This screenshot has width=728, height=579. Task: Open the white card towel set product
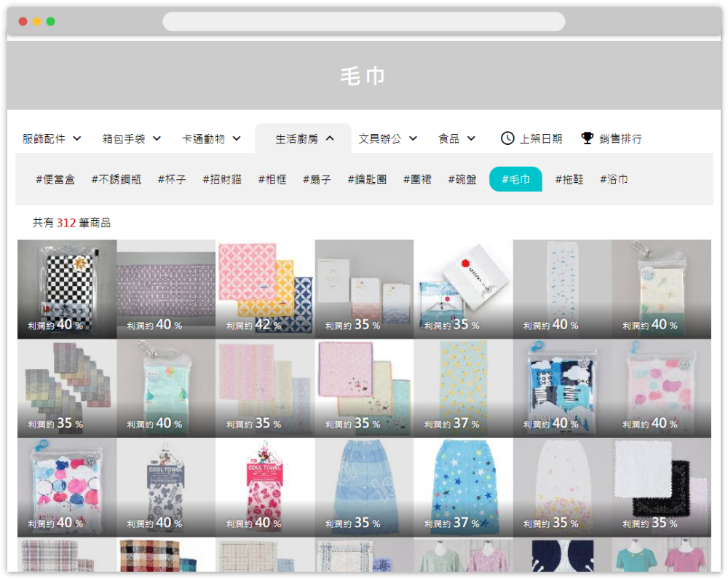pos(364,289)
